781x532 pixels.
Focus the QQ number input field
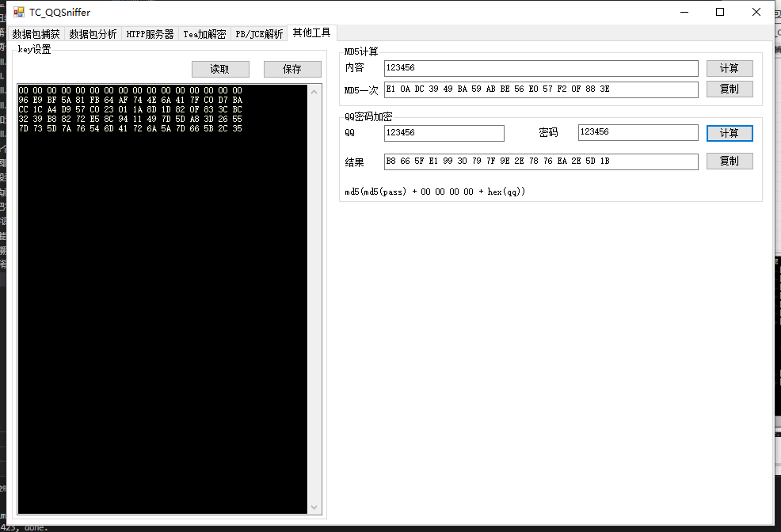pos(444,133)
